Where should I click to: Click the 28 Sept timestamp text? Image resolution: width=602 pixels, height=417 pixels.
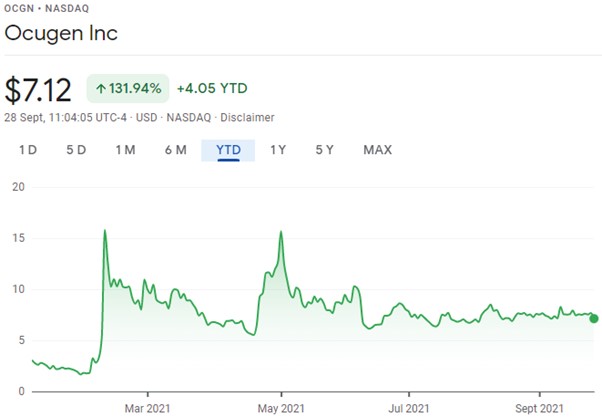point(65,117)
